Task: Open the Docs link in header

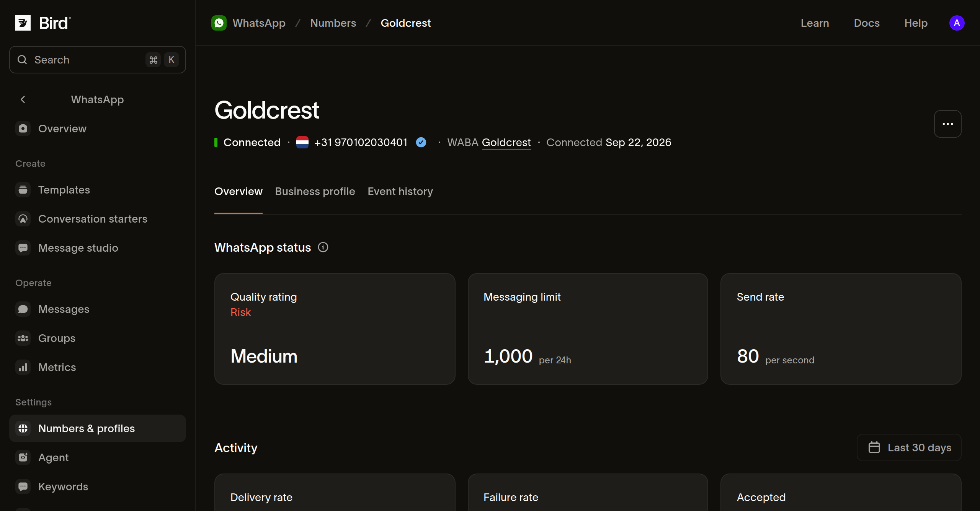Action: tap(867, 23)
